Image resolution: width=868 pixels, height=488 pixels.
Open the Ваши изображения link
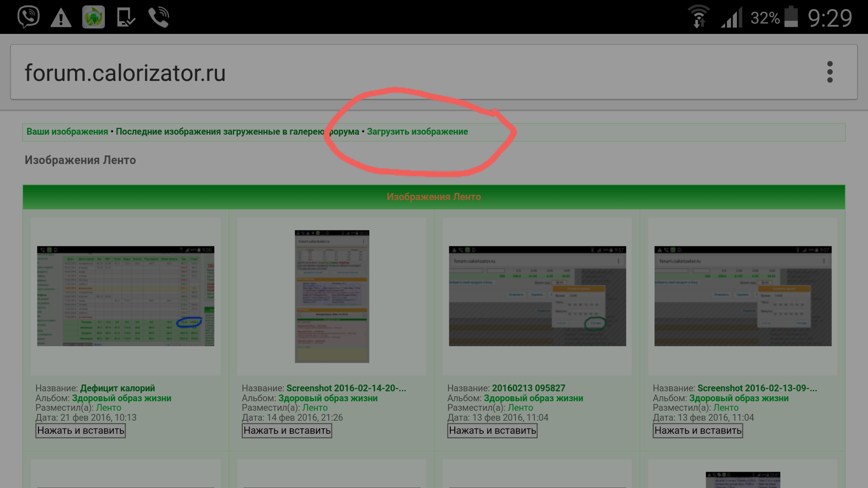[x=67, y=131]
